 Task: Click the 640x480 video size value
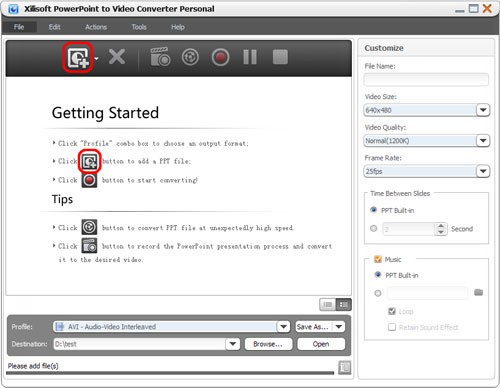click(x=379, y=110)
